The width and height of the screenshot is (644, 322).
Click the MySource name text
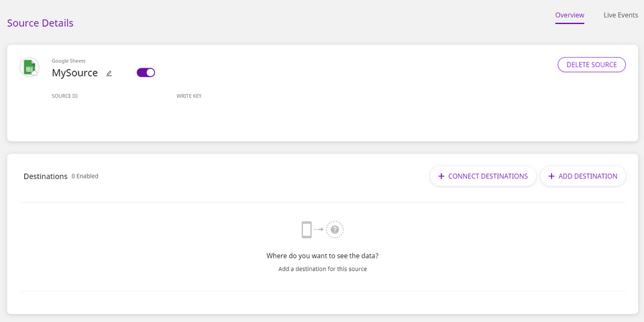pos(74,72)
